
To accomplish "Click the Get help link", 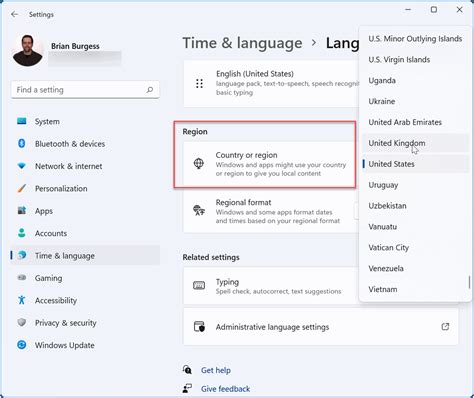I will pos(216,370).
